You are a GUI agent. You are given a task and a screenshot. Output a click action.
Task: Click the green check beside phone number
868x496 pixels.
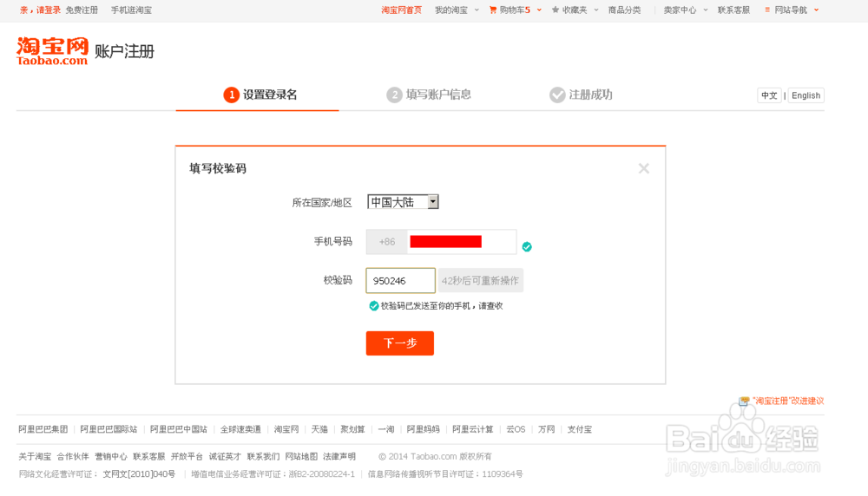pyautogui.click(x=527, y=246)
